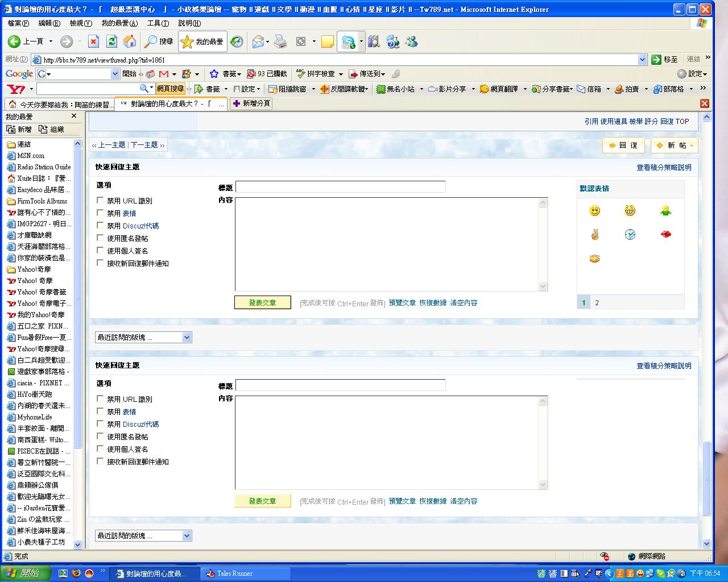Open the Google toolbar search box dropdown
This screenshot has height=582, width=728.
[x=115, y=74]
